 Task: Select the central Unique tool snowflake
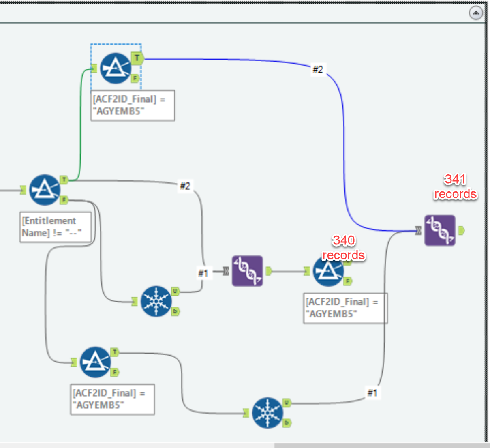click(156, 301)
